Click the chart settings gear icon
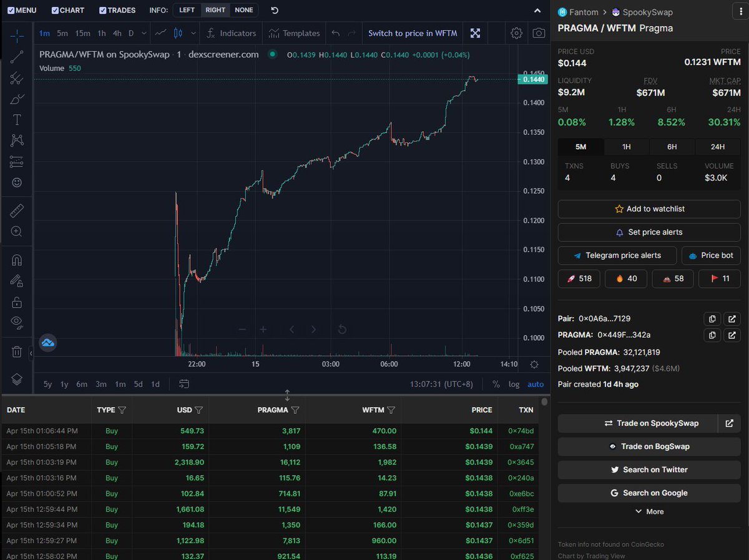Viewport: 749px width, 560px height. 516,33
